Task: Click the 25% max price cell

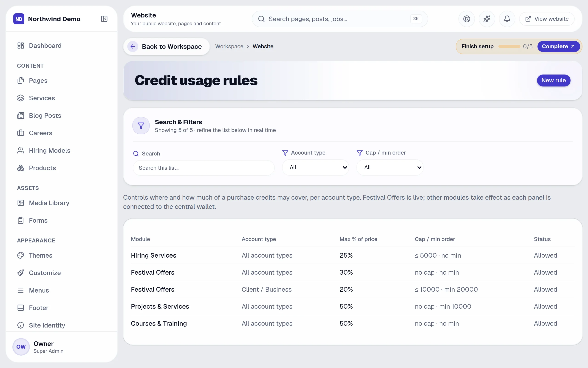Action: pyautogui.click(x=346, y=255)
